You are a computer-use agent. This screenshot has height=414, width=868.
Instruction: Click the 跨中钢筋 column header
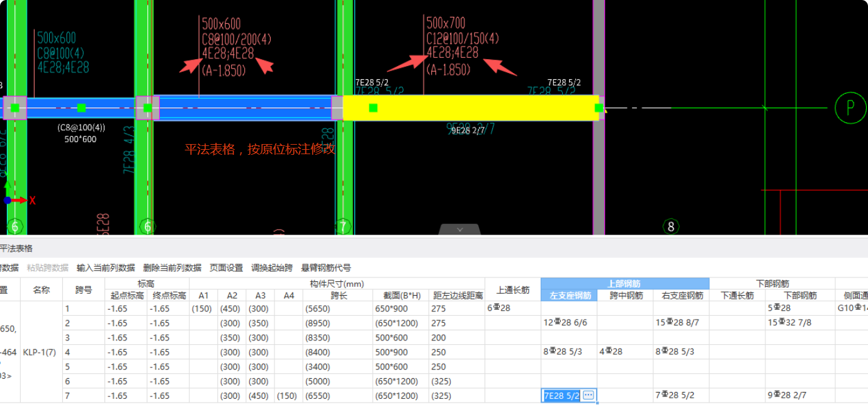[x=625, y=295]
